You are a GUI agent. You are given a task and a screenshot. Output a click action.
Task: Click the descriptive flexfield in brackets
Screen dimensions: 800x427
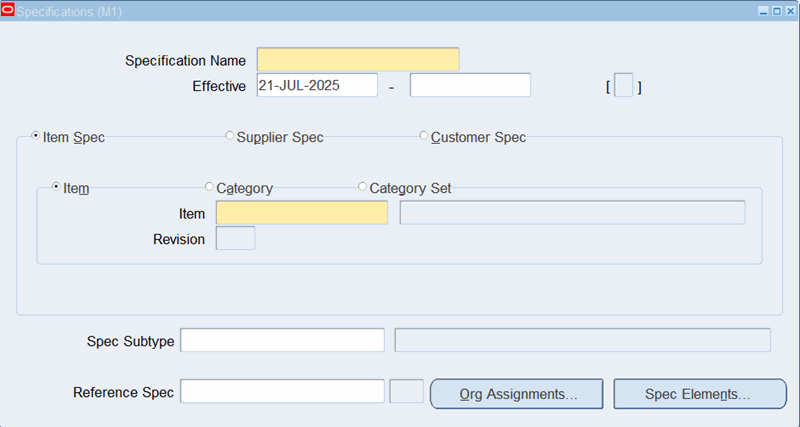(624, 87)
